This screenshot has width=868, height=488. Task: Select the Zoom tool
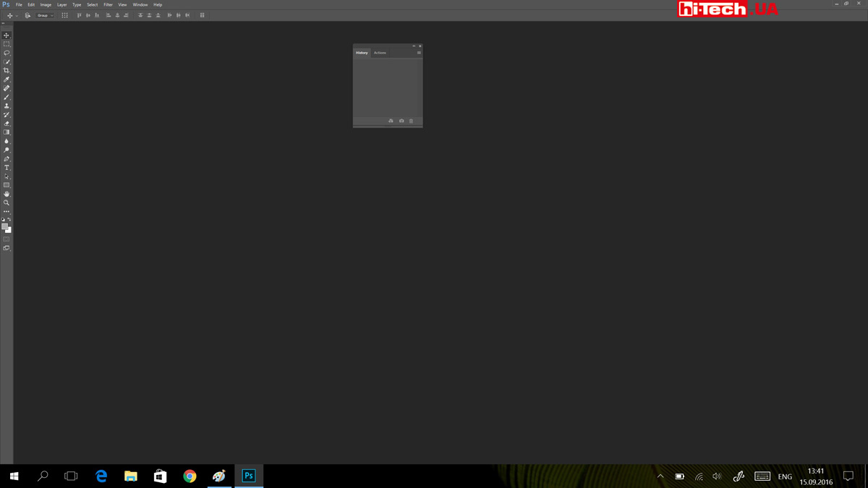(x=7, y=203)
